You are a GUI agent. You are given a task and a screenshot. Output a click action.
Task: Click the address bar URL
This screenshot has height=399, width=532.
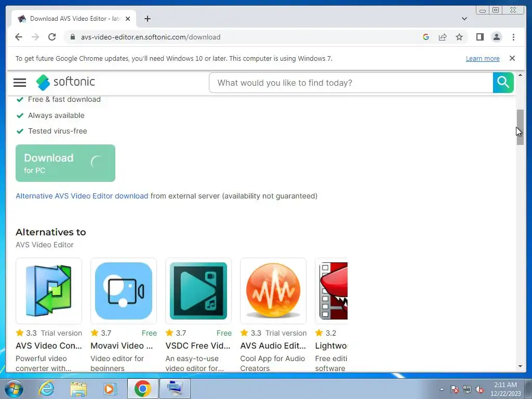(x=151, y=37)
